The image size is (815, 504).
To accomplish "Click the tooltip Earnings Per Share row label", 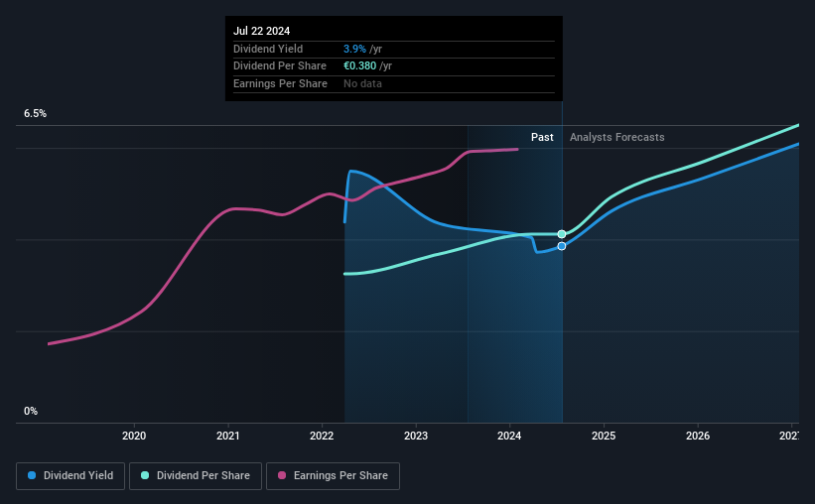I will pyautogui.click(x=280, y=83).
